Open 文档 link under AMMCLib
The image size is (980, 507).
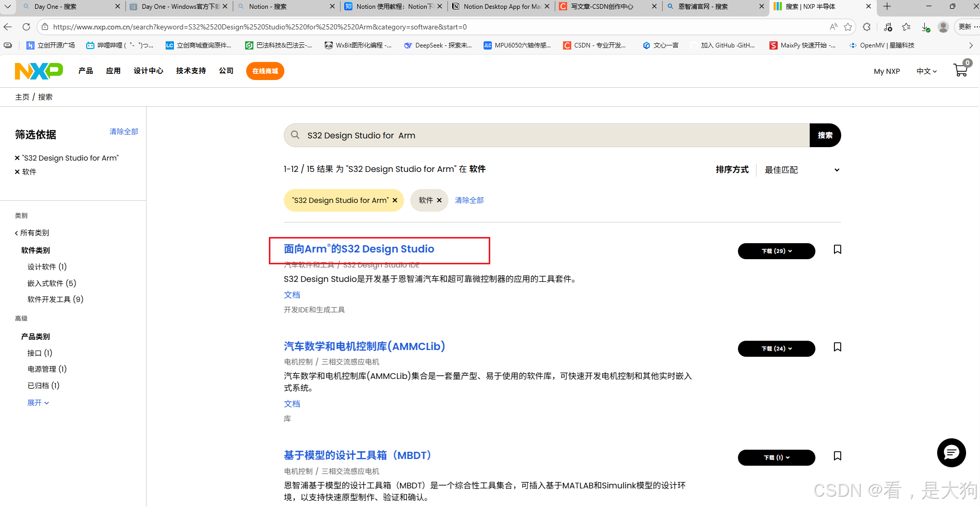pos(292,404)
